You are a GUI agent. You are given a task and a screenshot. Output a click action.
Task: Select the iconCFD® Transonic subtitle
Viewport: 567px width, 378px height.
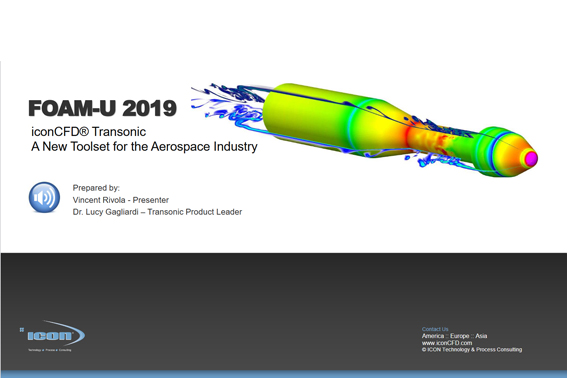tap(89, 132)
